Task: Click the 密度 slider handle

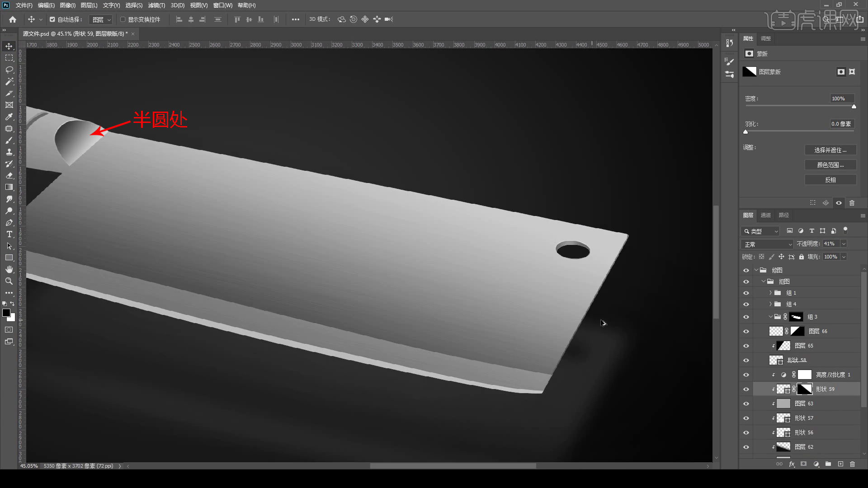Action: (x=854, y=107)
